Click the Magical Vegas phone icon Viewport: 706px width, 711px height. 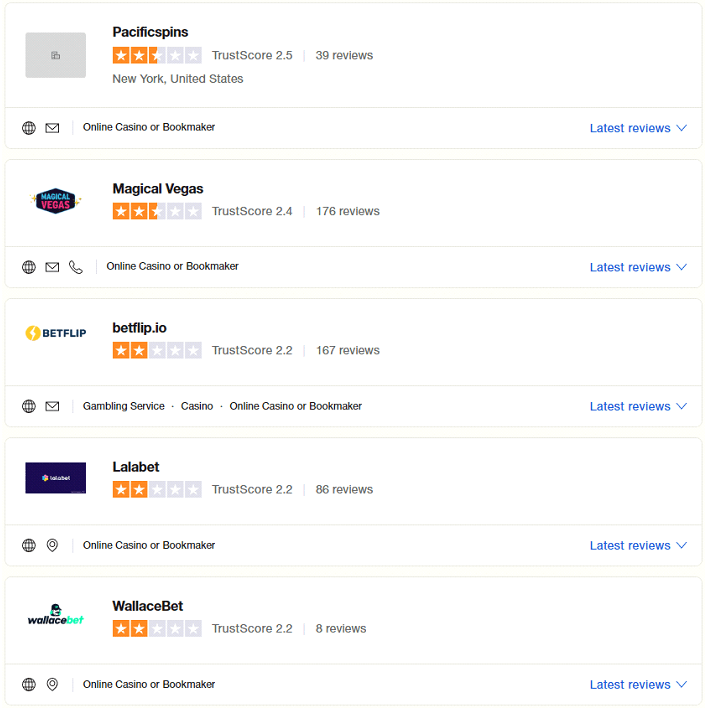point(76,267)
